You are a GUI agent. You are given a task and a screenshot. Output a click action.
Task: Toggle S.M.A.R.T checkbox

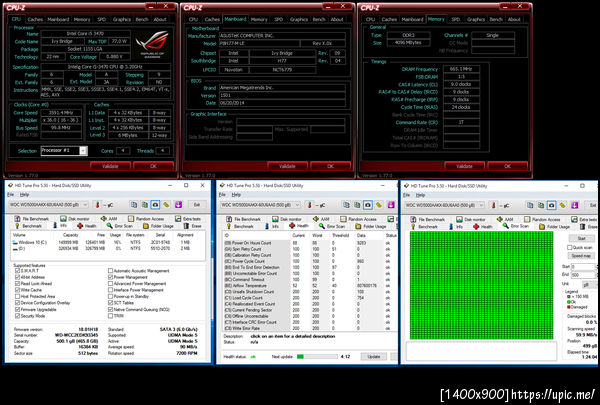click(x=17, y=271)
